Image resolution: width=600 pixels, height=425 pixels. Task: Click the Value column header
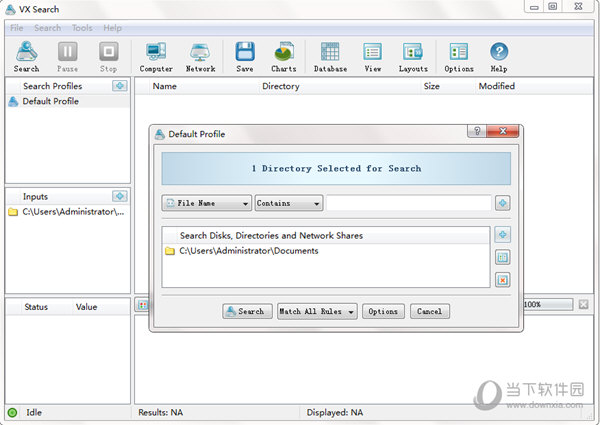pyautogui.click(x=101, y=307)
